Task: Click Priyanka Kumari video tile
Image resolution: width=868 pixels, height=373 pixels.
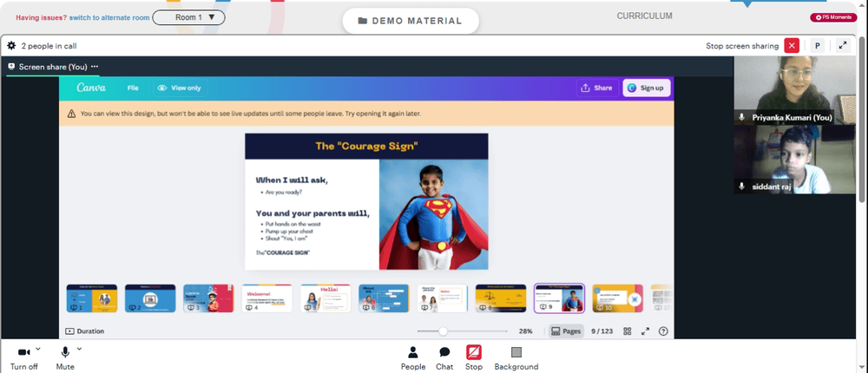Action: click(794, 89)
